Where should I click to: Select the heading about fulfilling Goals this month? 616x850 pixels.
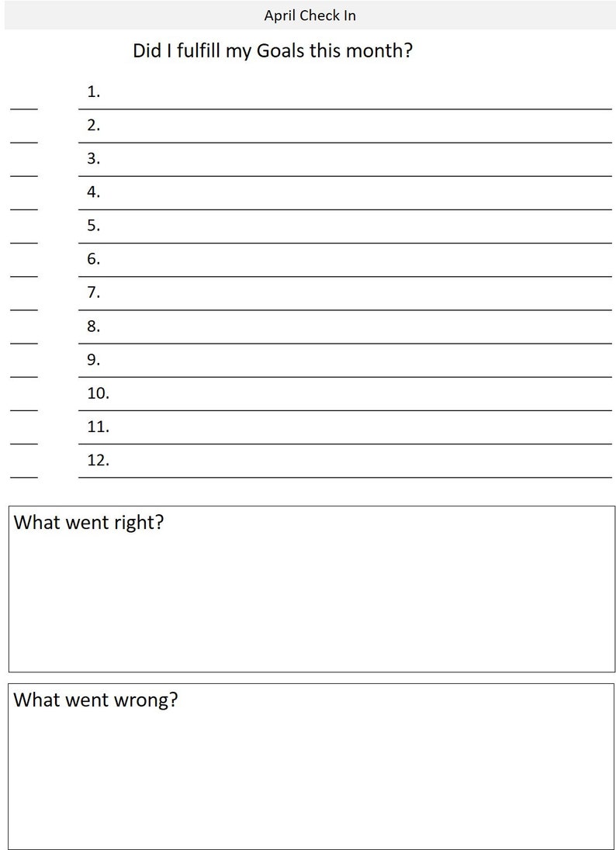pos(273,51)
